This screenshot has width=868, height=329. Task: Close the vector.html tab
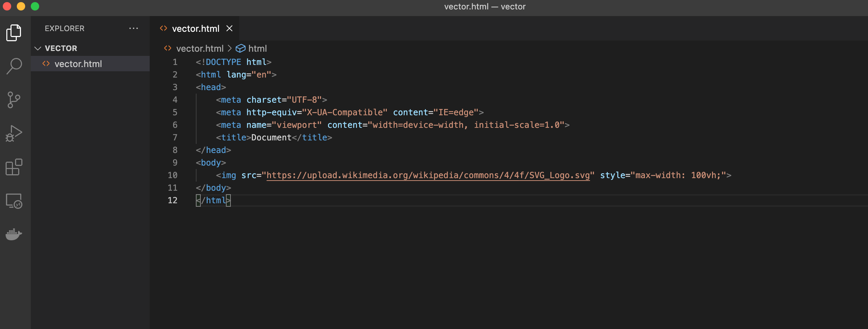[x=229, y=28]
